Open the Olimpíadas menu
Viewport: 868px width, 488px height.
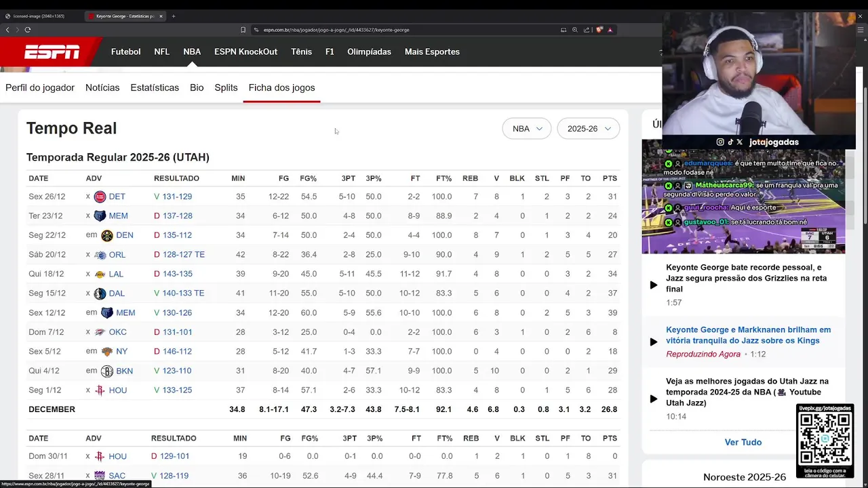tap(369, 52)
